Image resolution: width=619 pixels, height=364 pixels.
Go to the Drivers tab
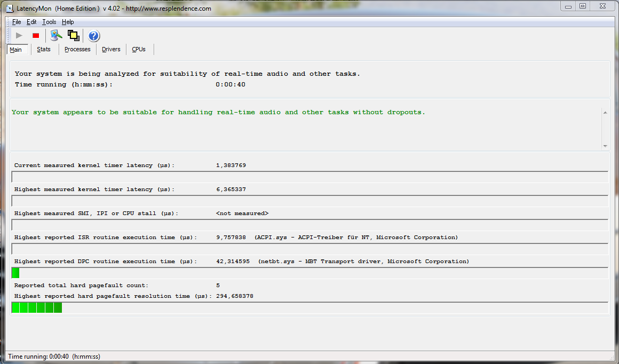coord(111,50)
